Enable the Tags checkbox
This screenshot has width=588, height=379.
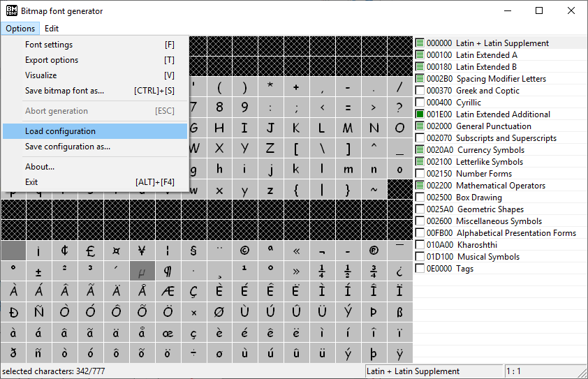[420, 269]
